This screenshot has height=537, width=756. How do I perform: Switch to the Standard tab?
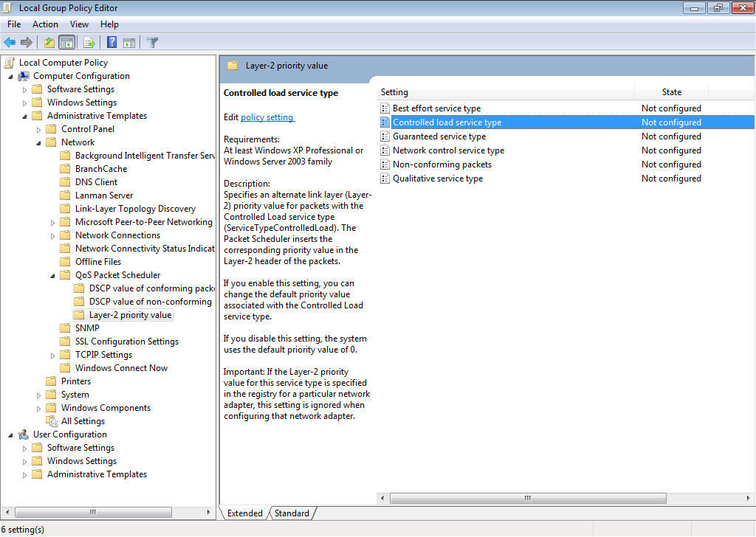(x=292, y=513)
